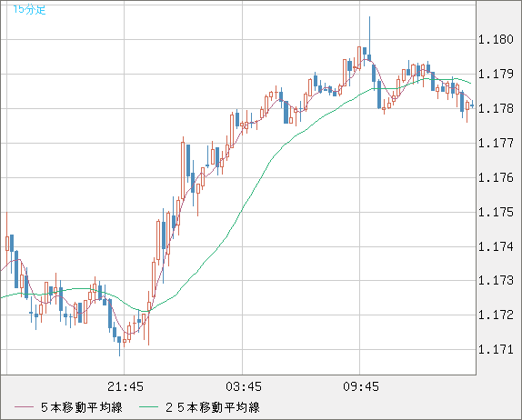This screenshot has height=420, width=522.
Task: Click the 1.179 price axis label
Action: 496,74
